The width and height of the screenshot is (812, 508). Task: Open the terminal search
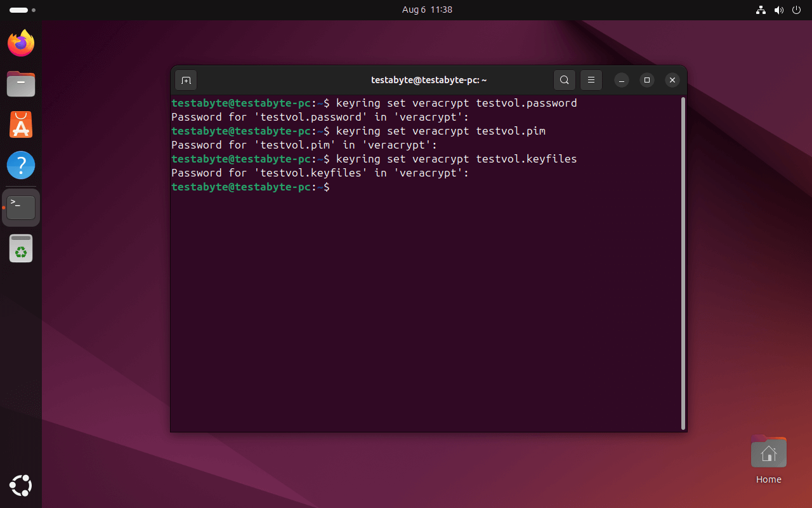[x=564, y=80]
